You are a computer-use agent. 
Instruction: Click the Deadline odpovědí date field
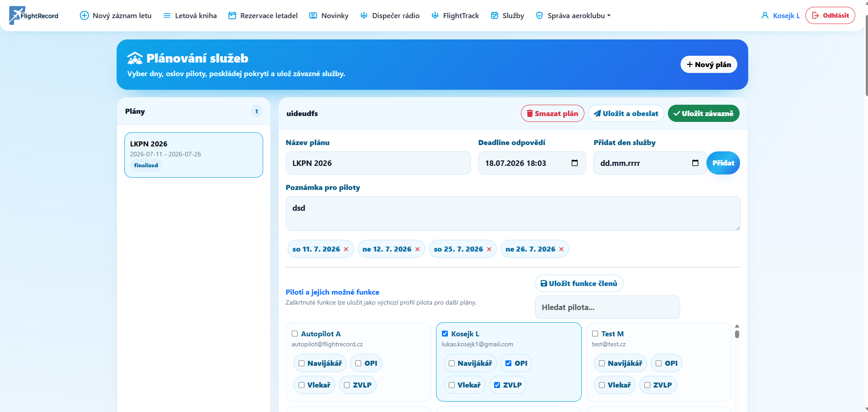click(532, 163)
